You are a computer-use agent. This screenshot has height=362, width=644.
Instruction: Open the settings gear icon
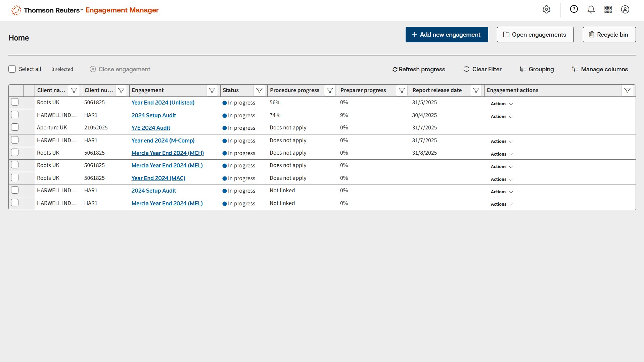point(546,10)
